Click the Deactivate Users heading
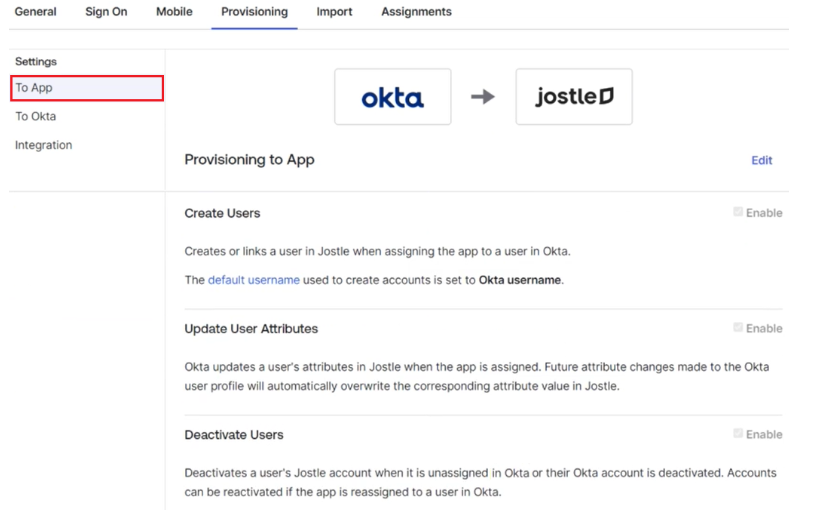This screenshot has width=827, height=515. point(234,435)
